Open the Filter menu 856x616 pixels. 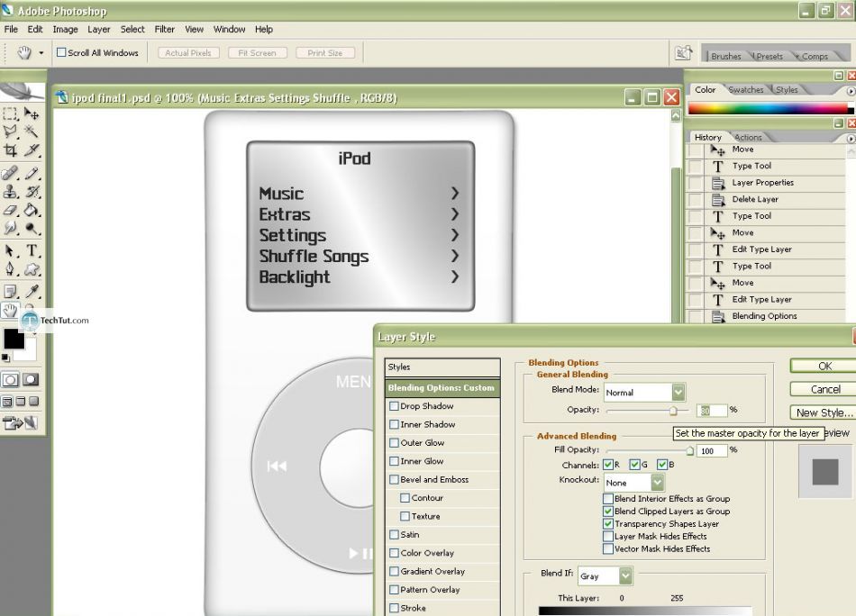(x=164, y=30)
